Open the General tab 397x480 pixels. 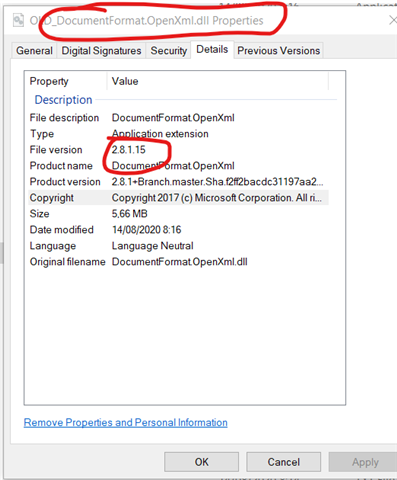34,51
